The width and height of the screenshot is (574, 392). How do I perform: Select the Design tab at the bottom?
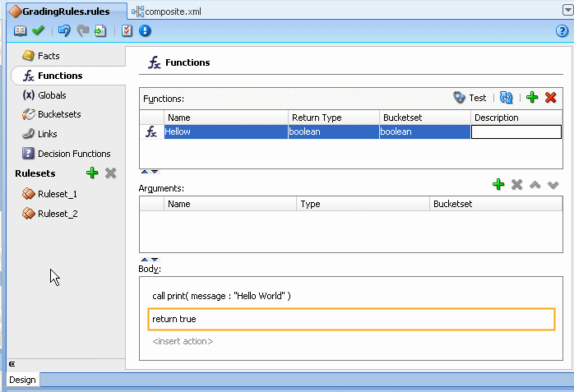[x=23, y=380]
